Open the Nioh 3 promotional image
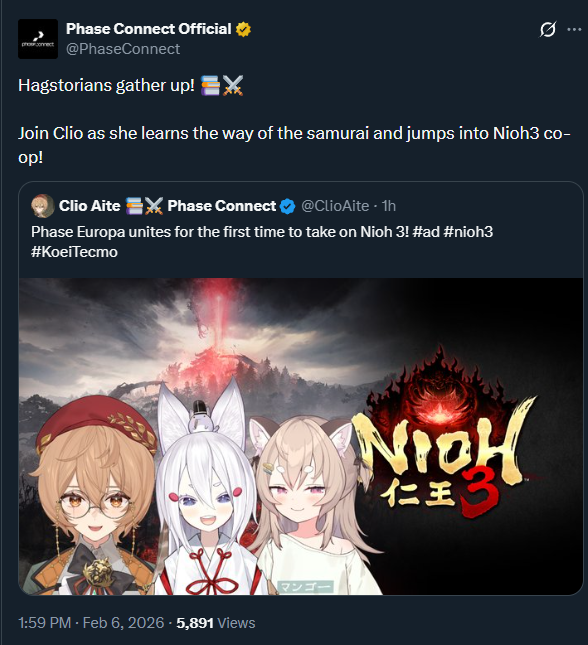The width and height of the screenshot is (588, 645). coord(301,436)
